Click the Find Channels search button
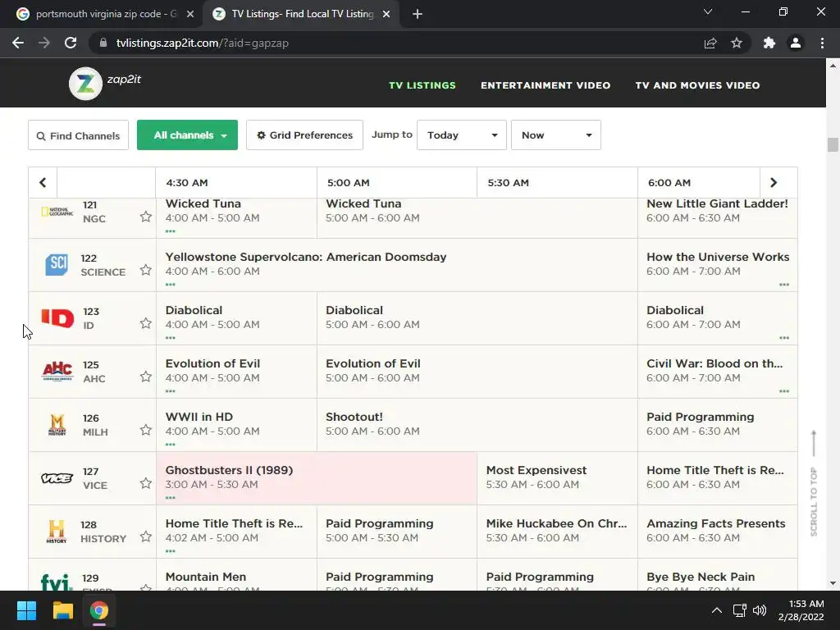 coord(78,135)
